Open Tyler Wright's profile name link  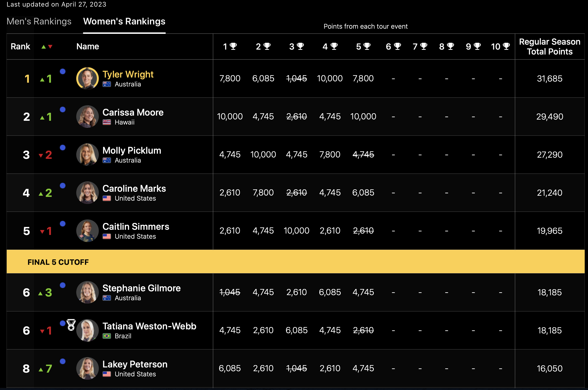point(128,74)
